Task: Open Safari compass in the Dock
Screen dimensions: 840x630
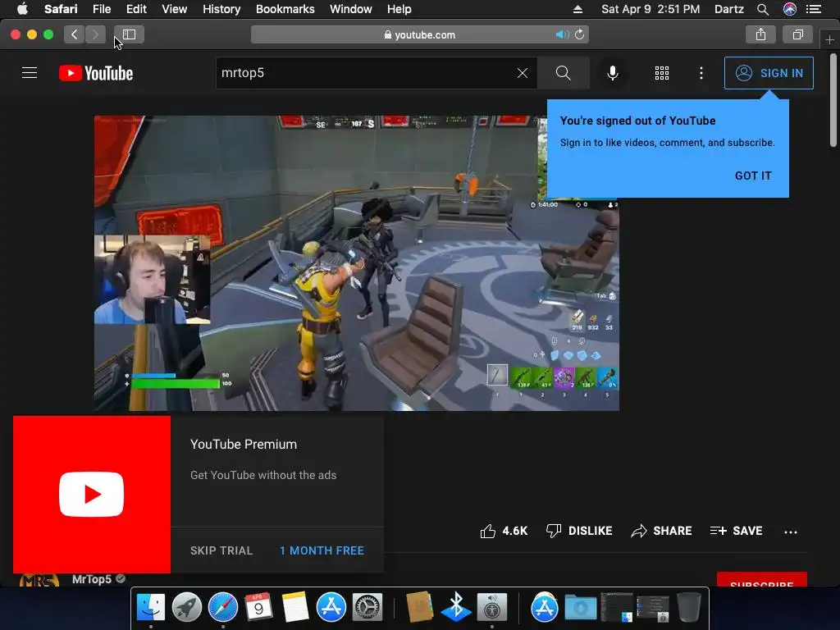Action: coord(223,607)
